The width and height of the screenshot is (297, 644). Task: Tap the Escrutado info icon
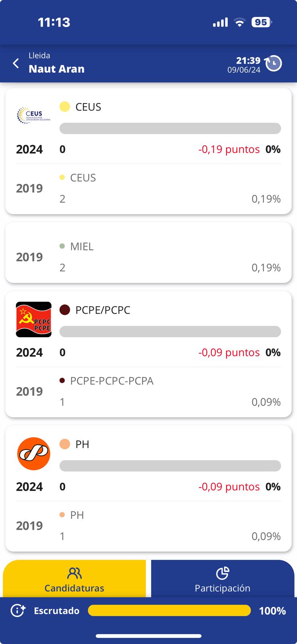point(18,611)
